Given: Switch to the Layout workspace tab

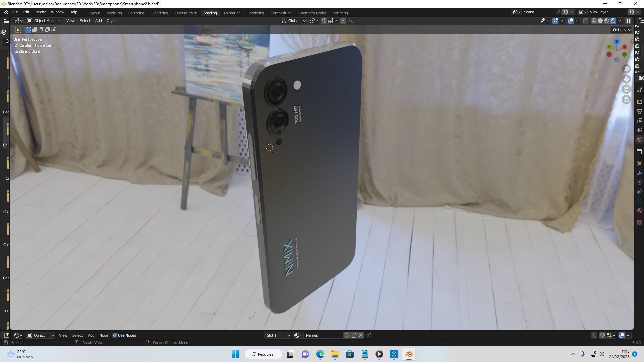Looking at the screenshot, I should (94, 13).
